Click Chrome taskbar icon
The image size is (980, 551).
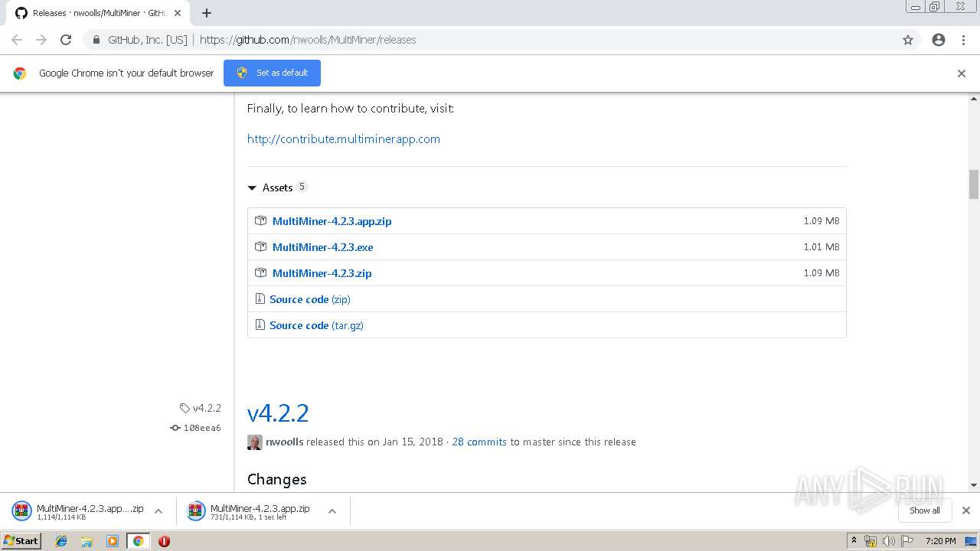pos(138,541)
